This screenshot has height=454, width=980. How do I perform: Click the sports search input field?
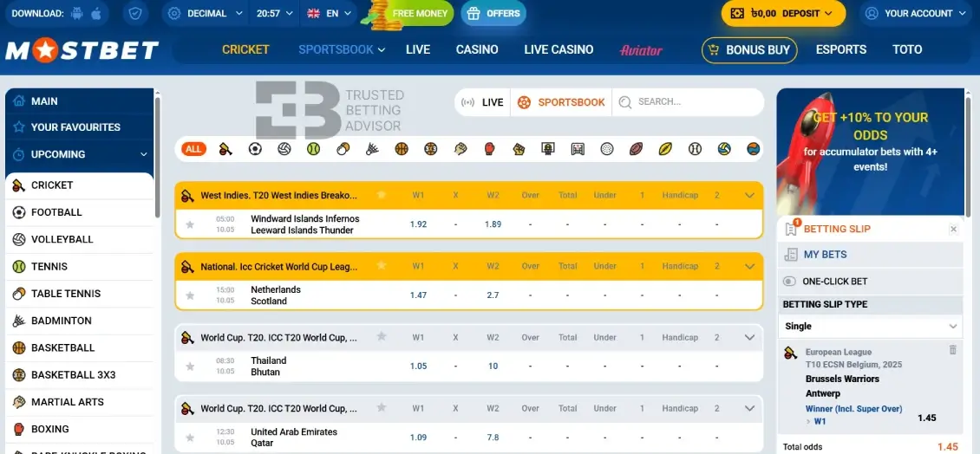688,102
